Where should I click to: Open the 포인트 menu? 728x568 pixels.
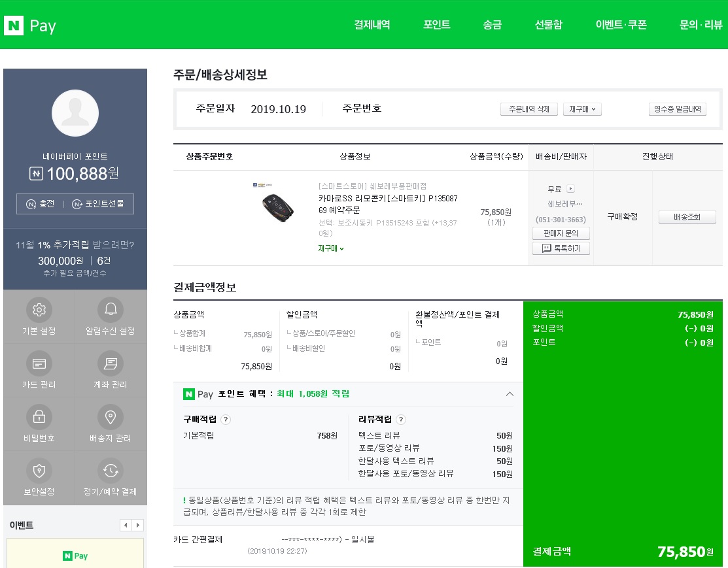[x=436, y=25]
